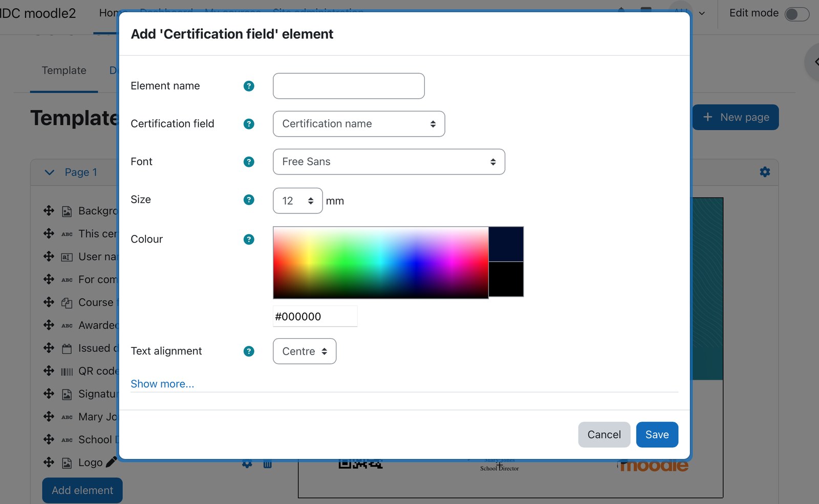Click move handle for Issued row
The width and height of the screenshot is (819, 504).
click(49, 348)
